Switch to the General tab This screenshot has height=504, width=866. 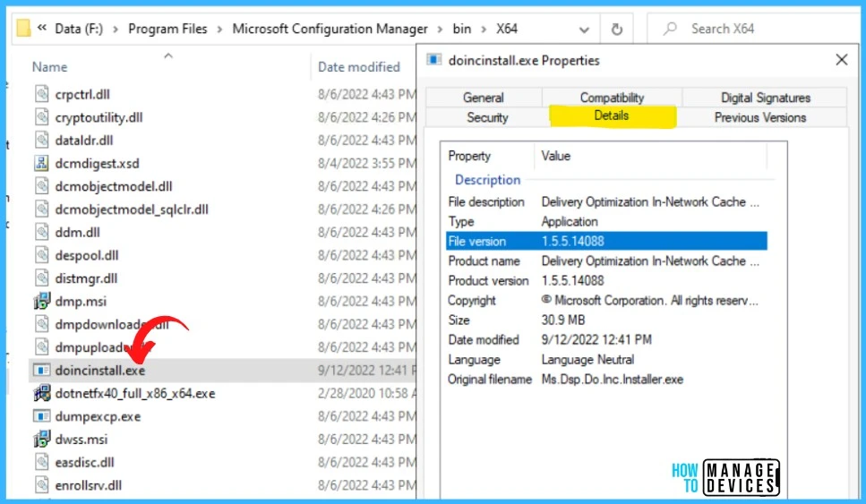pyautogui.click(x=484, y=98)
